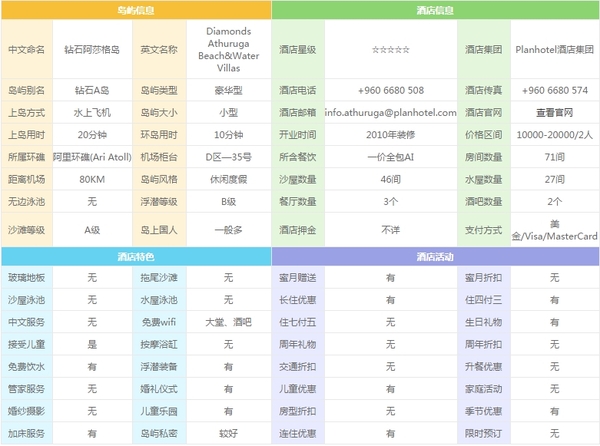Click the hotel star rating stars
Screen dimensions: 600x446
391,49
